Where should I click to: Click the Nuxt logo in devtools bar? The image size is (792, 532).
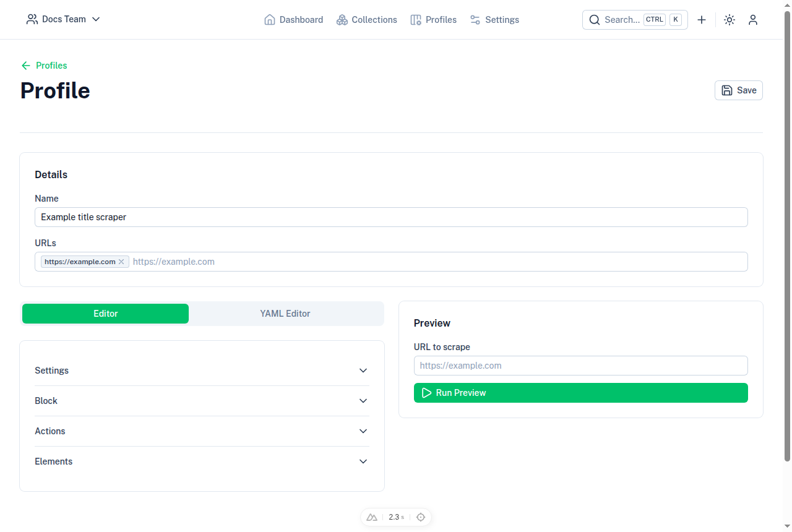pos(372,517)
